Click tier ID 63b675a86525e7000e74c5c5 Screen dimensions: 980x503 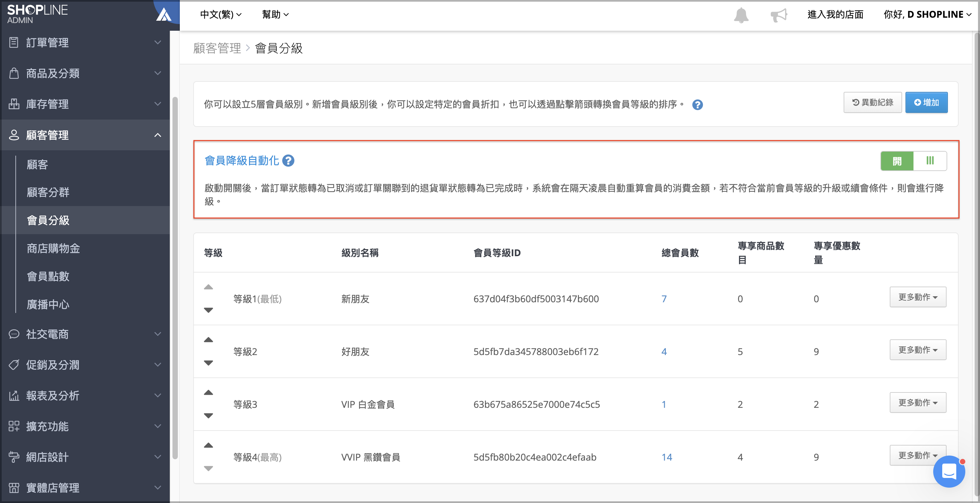pos(536,404)
